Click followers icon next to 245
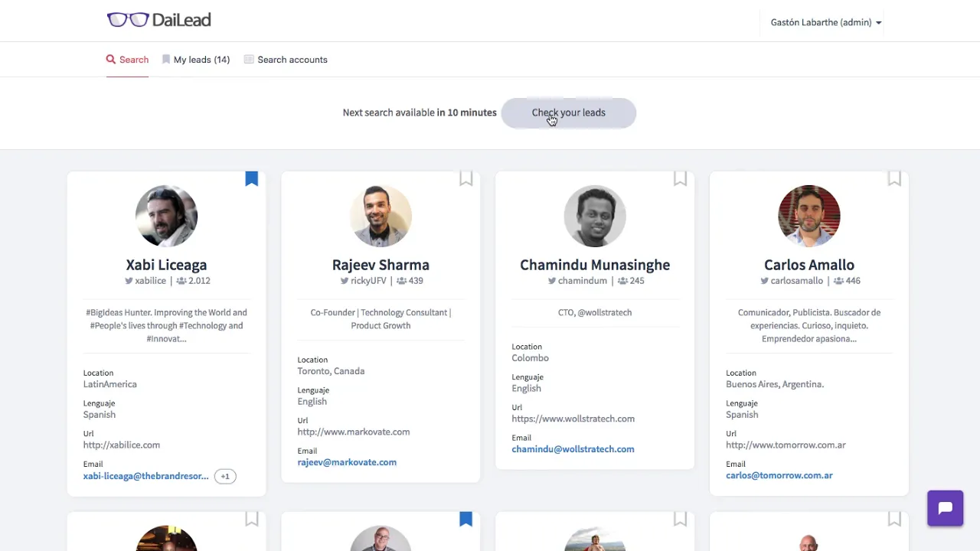980x551 pixels. tap(622, 281)
